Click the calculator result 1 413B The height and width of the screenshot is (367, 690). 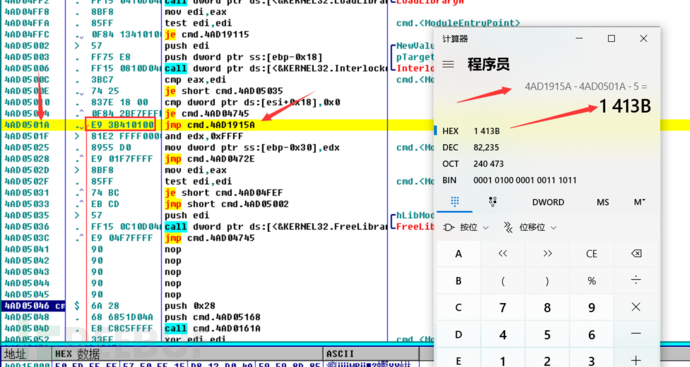point(625,106)
